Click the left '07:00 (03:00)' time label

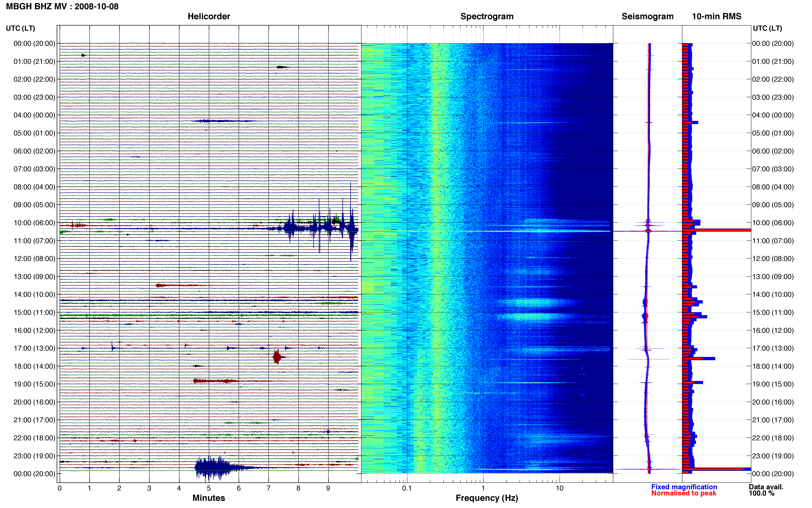[x=34, y=169]
